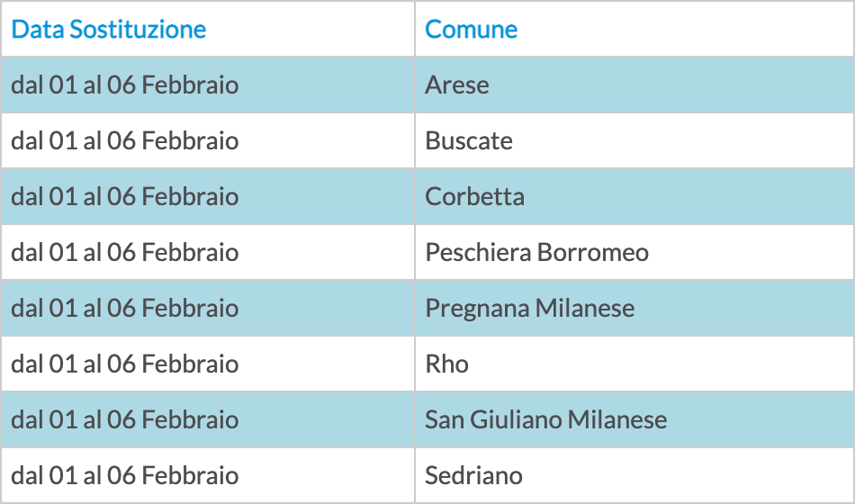This screenshot has height=504, width=855.
Task: Click the date cell in Rho row
Action: (208, 364)
